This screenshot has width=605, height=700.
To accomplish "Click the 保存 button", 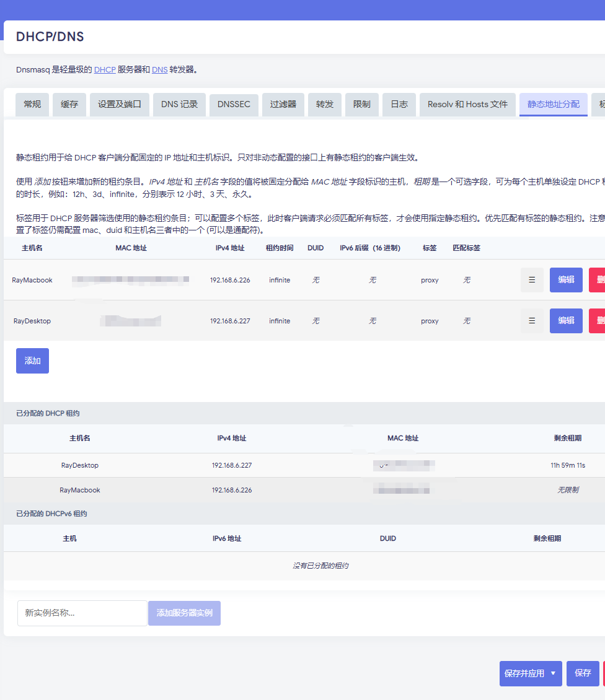I will pos(583,673).
